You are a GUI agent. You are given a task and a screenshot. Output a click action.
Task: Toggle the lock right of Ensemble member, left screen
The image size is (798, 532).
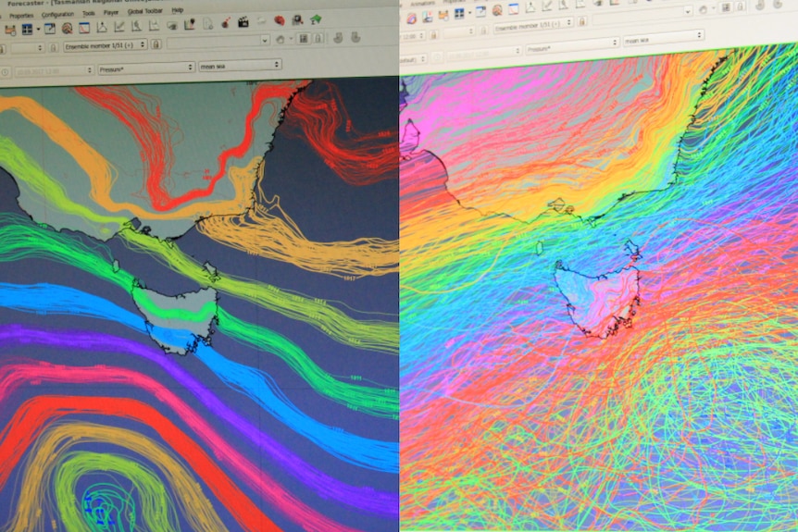(156, 44)
